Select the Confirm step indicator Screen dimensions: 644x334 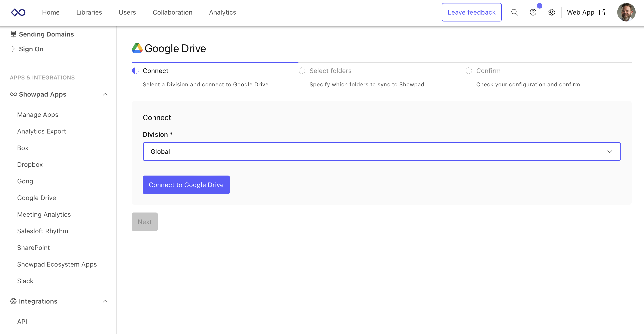coord(469,71)
